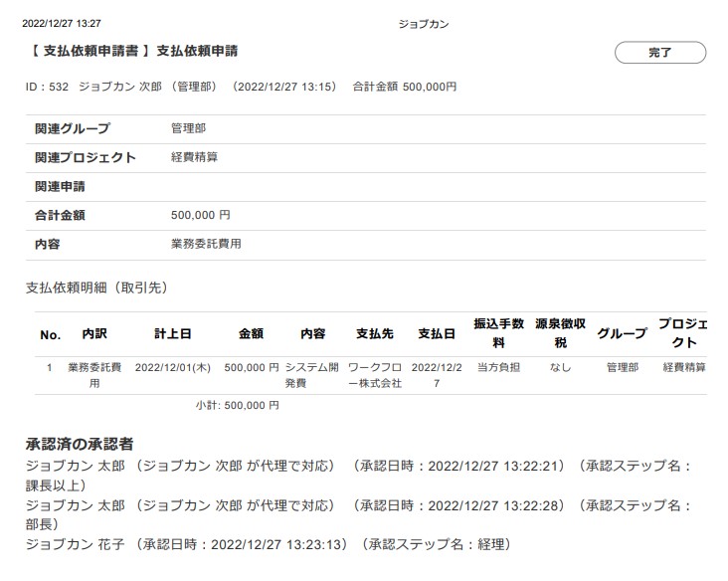Viewport: 728px width, 581px height.
Task: Click the 支払依頼明細（取引先） section heading
Action: click(x=96, y=288)
